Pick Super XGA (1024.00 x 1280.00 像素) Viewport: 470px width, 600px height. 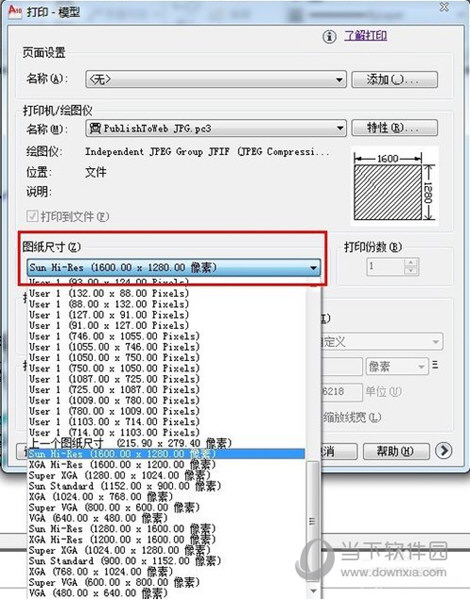click(167, 550)
